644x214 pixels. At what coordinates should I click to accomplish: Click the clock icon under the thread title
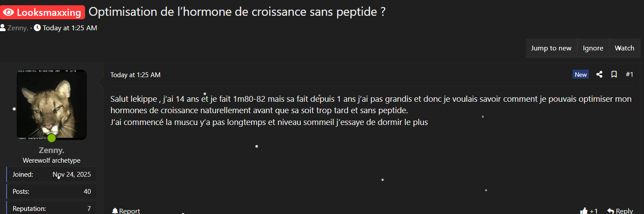coord(37,28)
